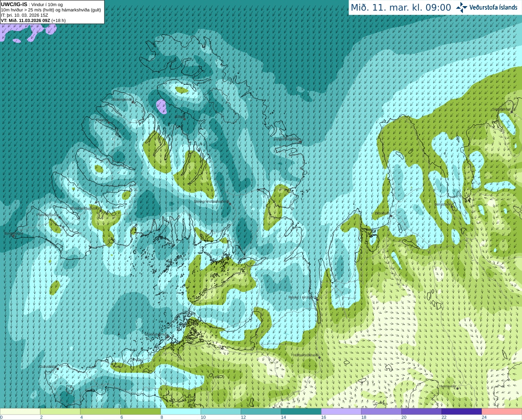Click the IT: þri. 10. 03. 2026 15Z line
The width and height of the screenshot is (522, 420).
[x=24, y=15]
